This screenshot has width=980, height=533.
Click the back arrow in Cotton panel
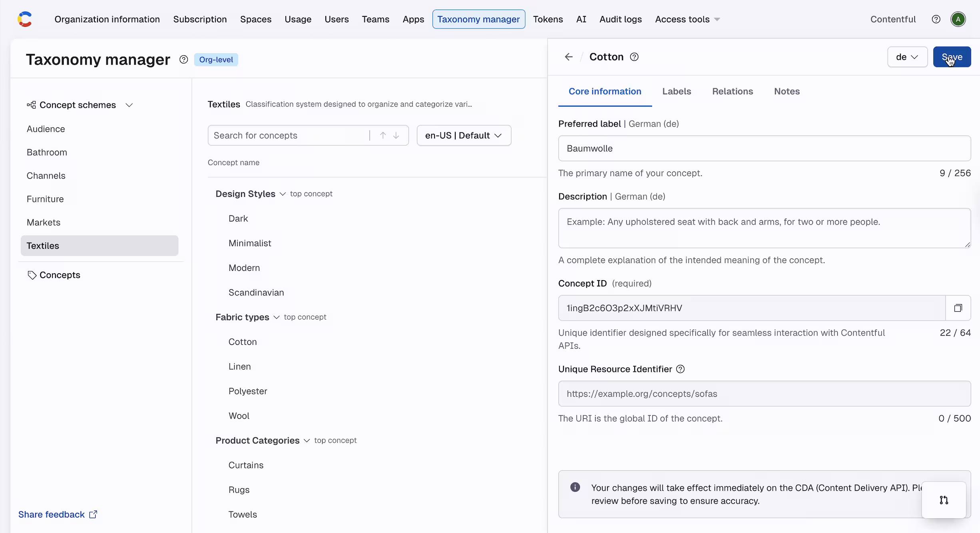coord(568,57)
